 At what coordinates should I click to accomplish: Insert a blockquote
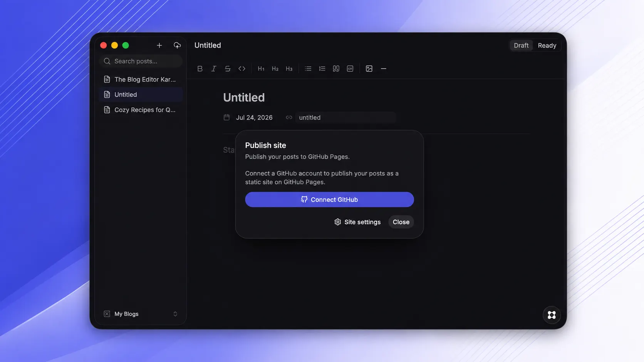point(336,68)
